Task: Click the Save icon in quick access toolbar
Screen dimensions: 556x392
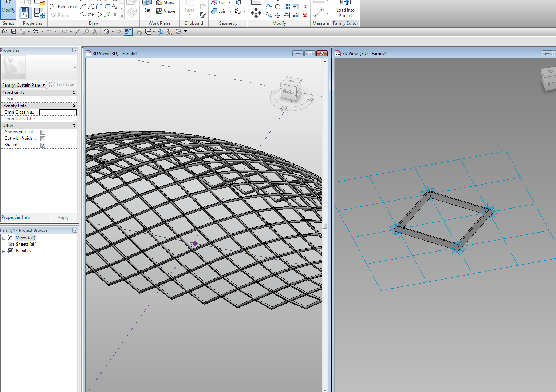Action: point(14,32)
